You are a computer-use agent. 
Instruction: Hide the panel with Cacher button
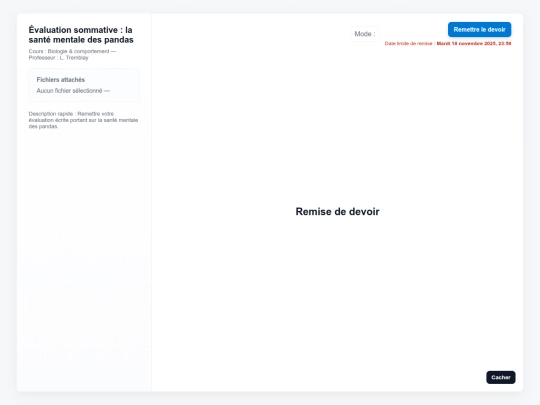(501, 377)
